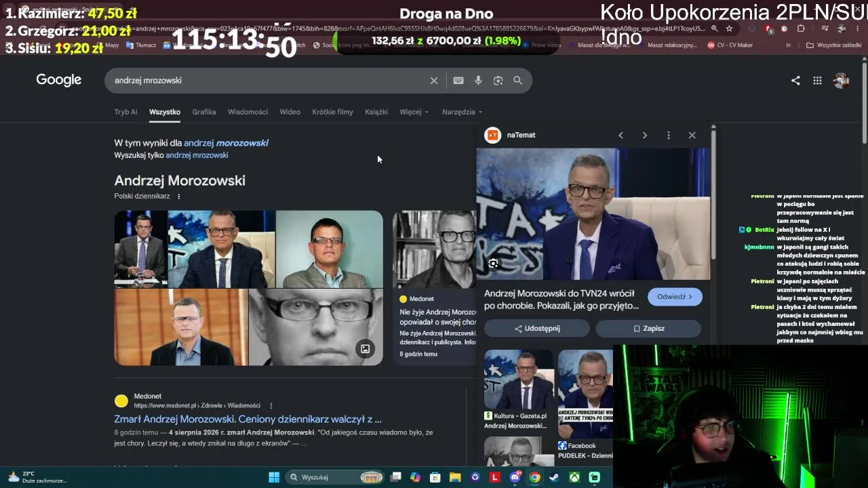Open Microsoft Store from the taskbar

435,477
